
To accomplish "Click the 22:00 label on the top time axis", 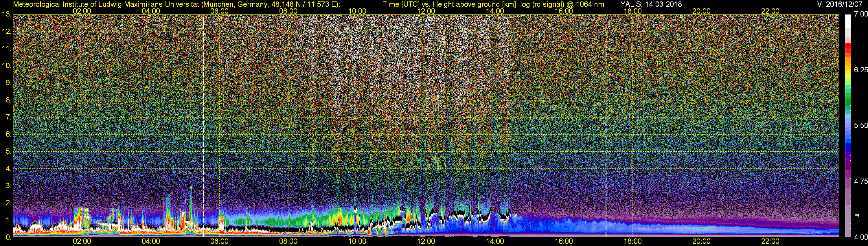I will 770,11.
